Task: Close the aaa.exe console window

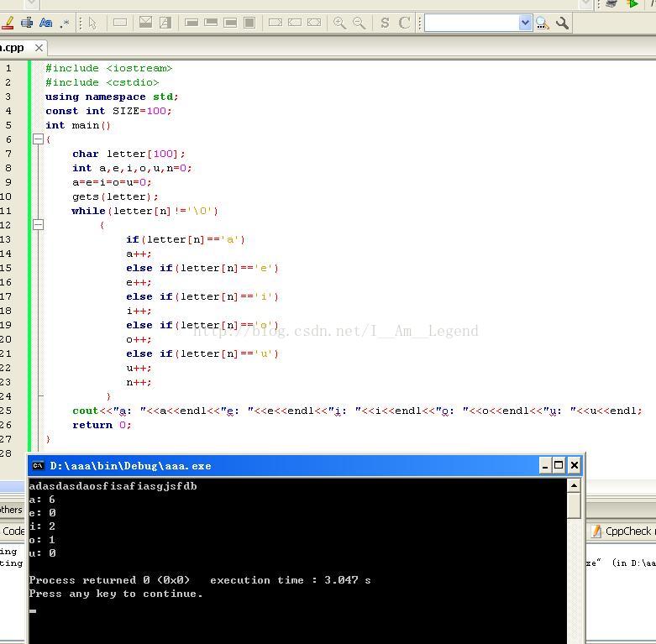Action: click(x=575, y=465)
